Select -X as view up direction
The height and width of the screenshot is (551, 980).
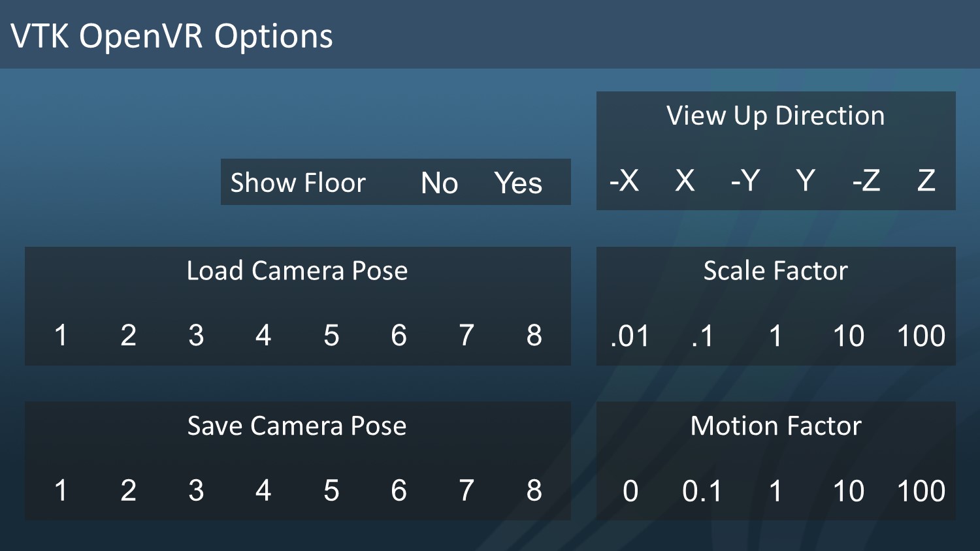click(624, 180)
